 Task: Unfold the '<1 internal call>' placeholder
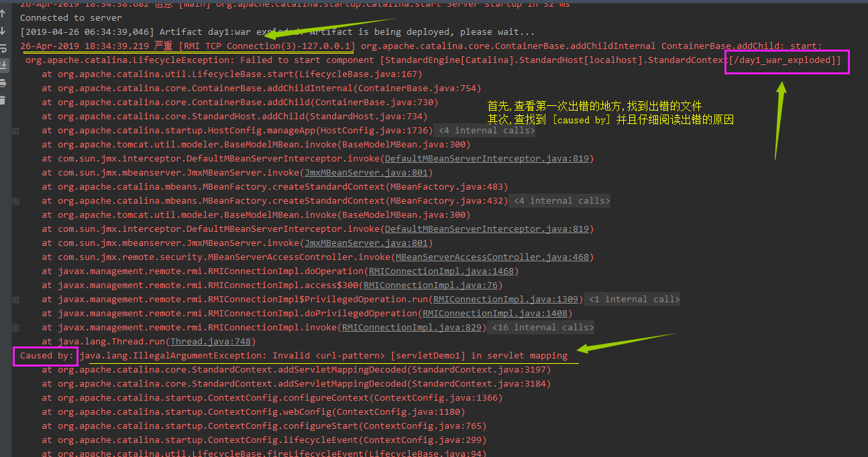pos(634,300)
